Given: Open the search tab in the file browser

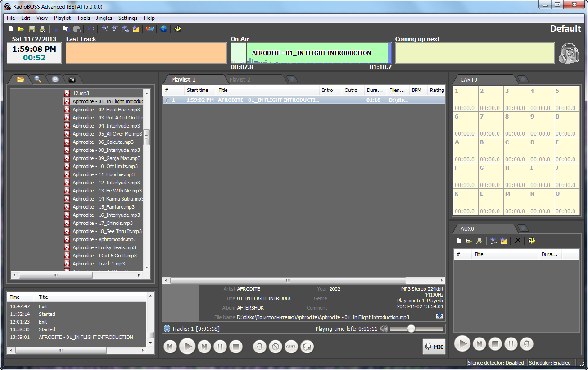Looking at the screenshot, I should click(38, 79).
